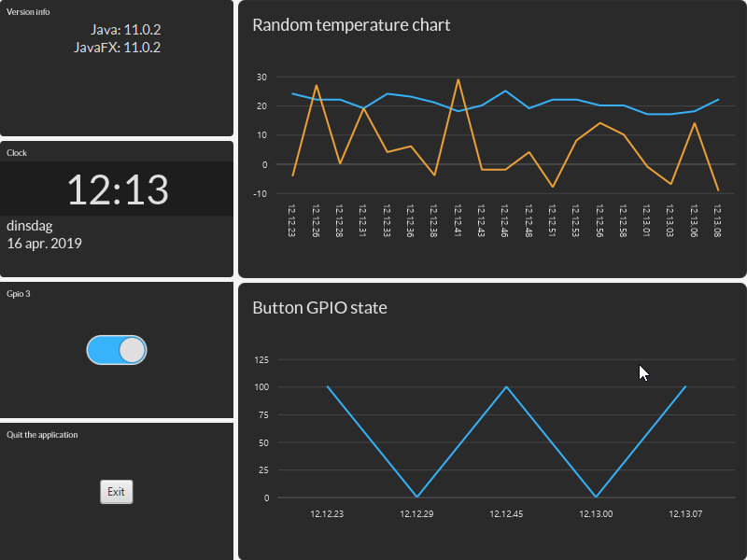
Task: Click the GPIO line low point at 12.12.29
Action: point(416,497)
